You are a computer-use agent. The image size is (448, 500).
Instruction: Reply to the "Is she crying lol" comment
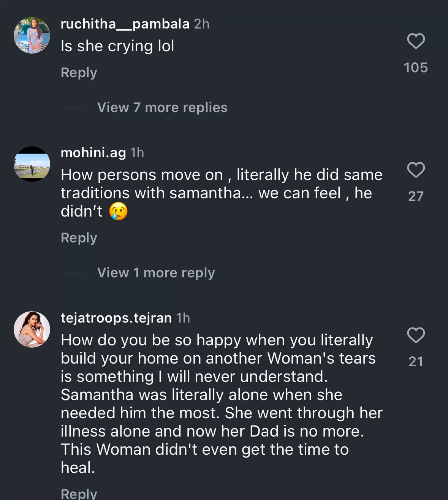(79, 73)
